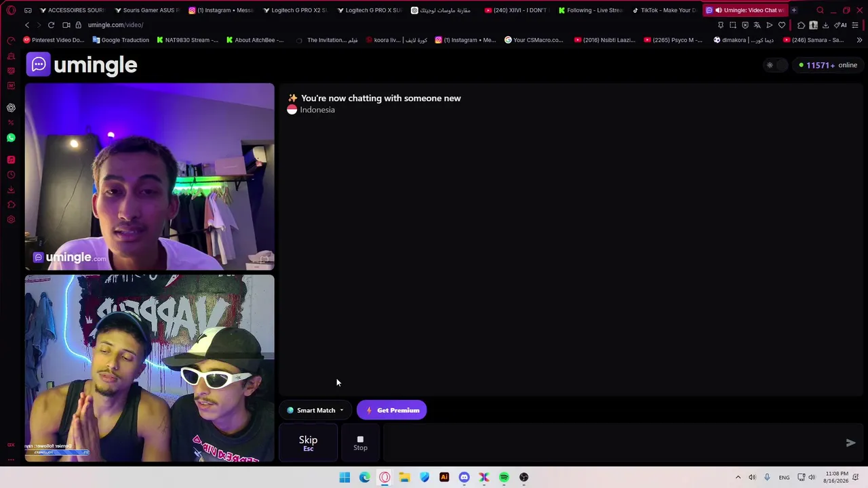Open the ChatGPT icon in the sidebar

[x=11, y=108]
